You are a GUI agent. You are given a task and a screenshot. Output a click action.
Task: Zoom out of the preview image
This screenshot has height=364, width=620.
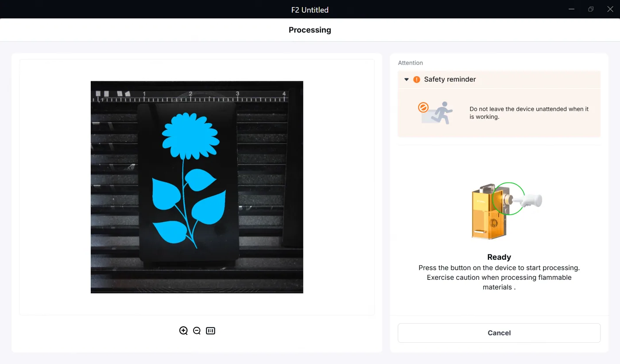coord(197,331)
